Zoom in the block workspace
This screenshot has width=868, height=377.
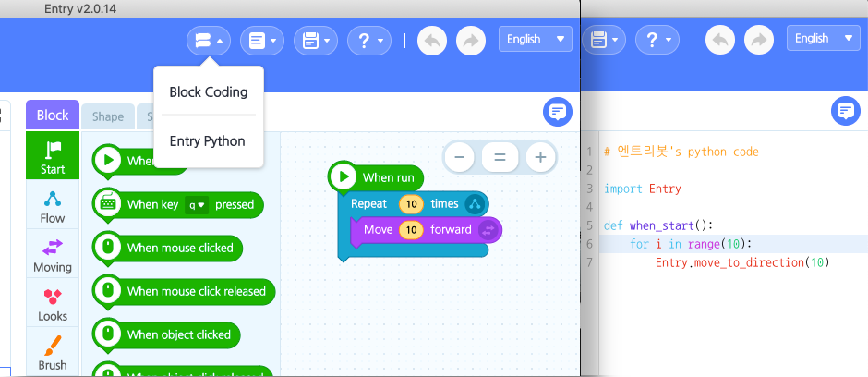pyautogui.click(x=540, y=157)
